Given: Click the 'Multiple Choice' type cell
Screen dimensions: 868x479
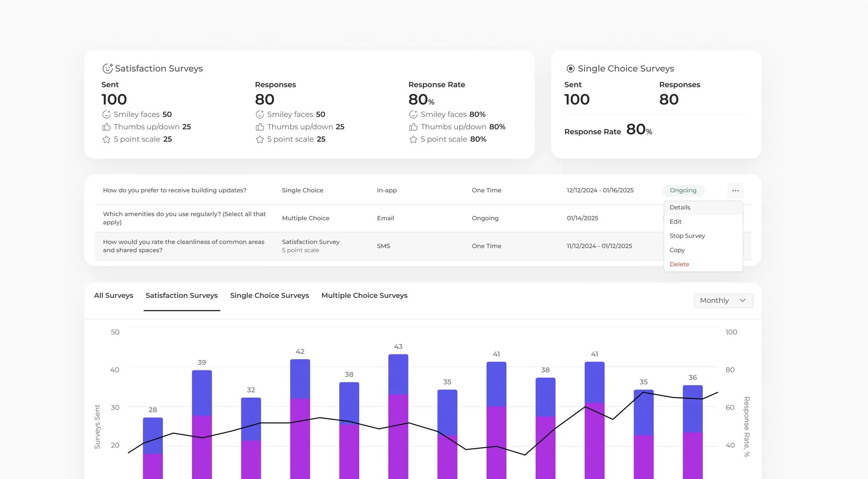Looking at the screenshot, I should [306, 218].
